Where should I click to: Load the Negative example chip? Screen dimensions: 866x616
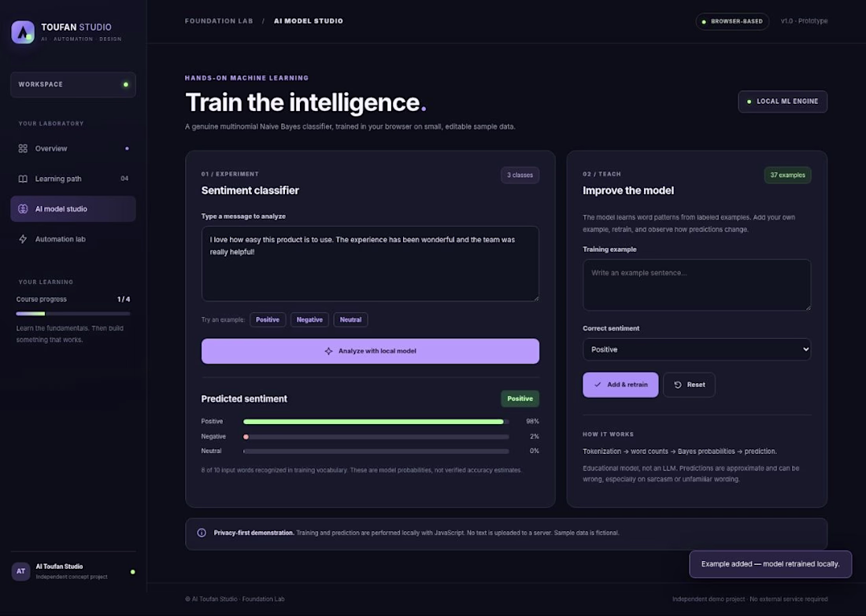pyautogui.click(x=309, y=319)
